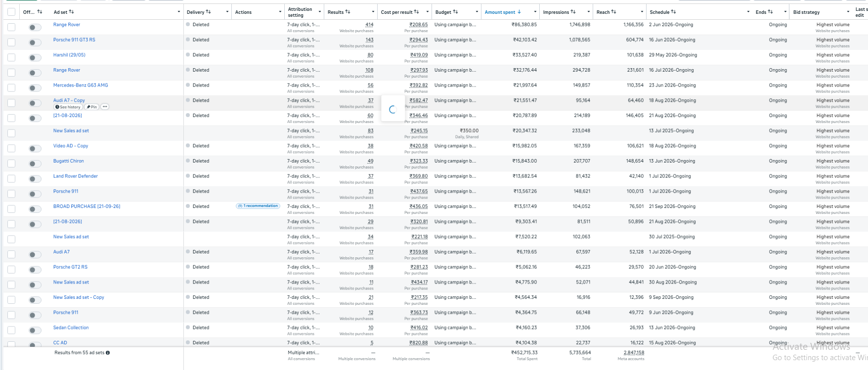The image size is (868, 370).
Task: Tick the checkbox for Bugatti Chiron row
Action: [x=11, y=164]
